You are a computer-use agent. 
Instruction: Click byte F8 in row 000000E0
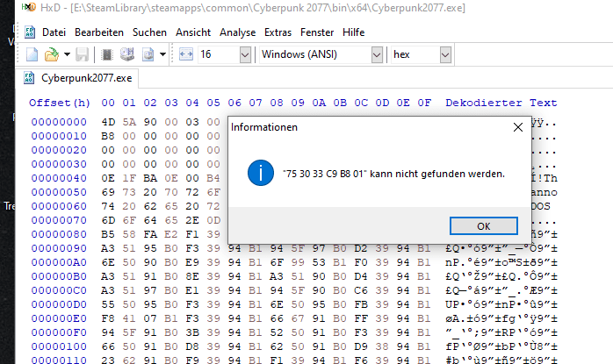[x=108, y=318]
